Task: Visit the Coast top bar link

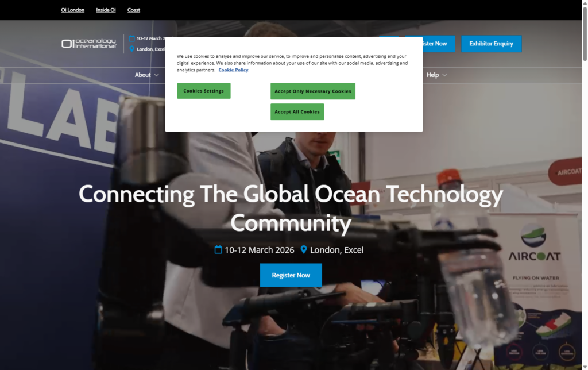Action: pos(133,10)
